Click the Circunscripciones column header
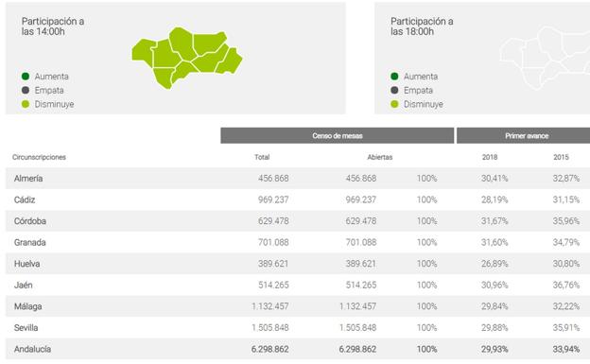590x364 pixels. click(x=39, y=157)
